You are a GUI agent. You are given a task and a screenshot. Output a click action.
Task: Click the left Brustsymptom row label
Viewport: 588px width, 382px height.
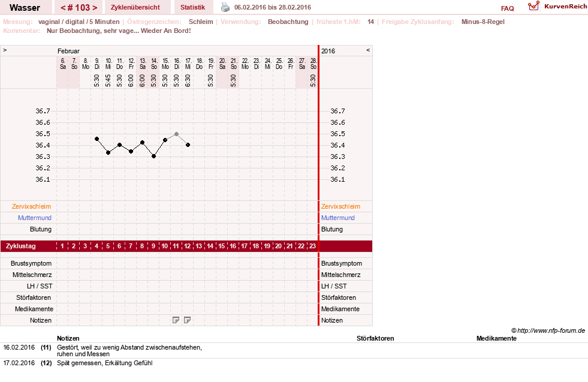click(31, 263)
